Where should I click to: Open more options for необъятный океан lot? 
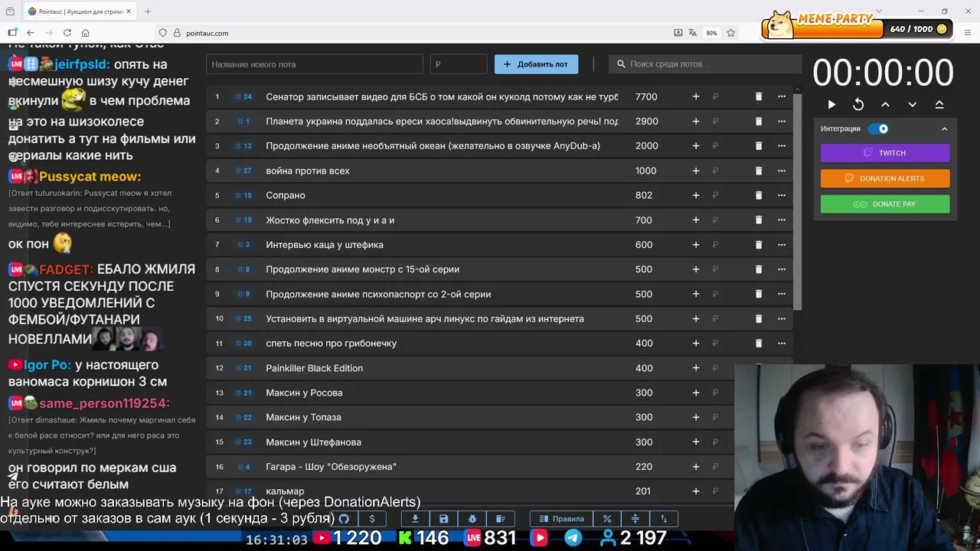pyautogui.click(x=782, y=145)
